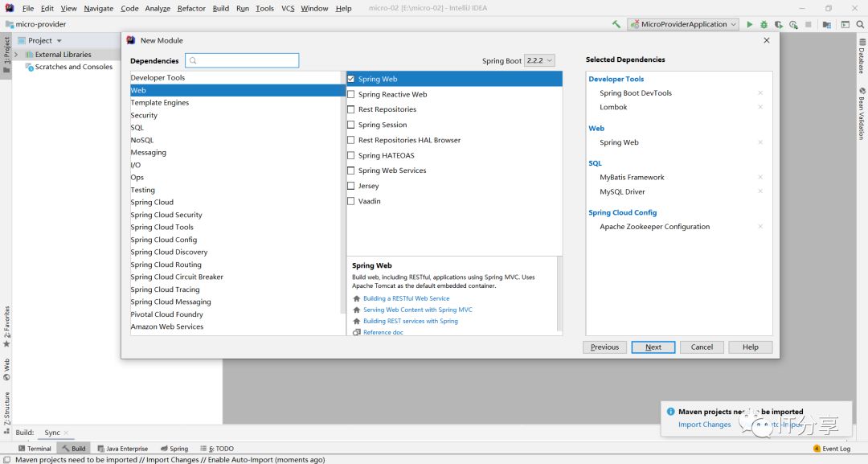Open the Spring tool window
The image size is (868, 464).
pos(174,449)
